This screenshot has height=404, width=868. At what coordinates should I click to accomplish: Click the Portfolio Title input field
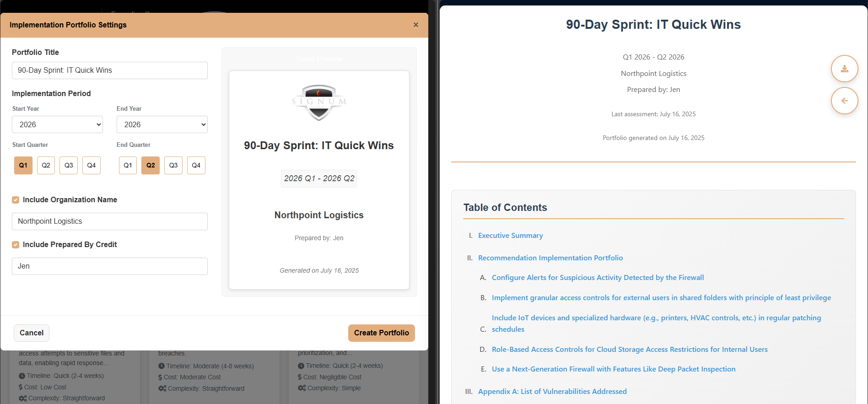click(110, 70)
